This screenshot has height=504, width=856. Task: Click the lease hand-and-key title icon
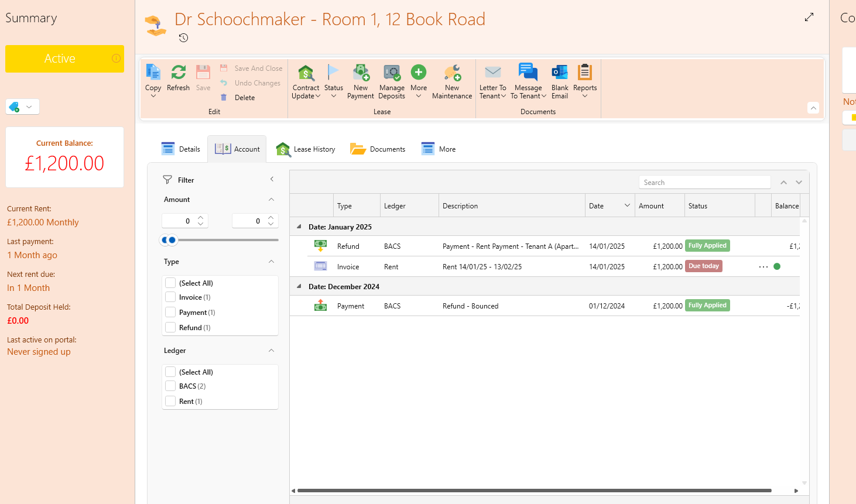click(155, 25)
